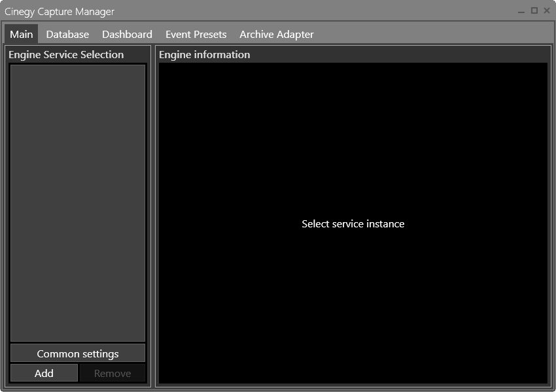Click the Cinegy Capture Manager title text
The width and height of the screenshot is (556, 392).
(60, 11)
